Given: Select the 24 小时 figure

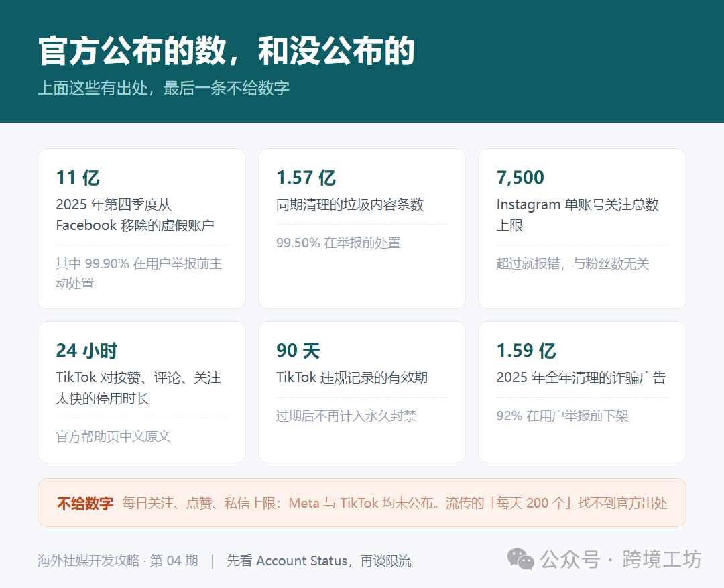Looking at the screenshot, I should click(x=86, y=351).
